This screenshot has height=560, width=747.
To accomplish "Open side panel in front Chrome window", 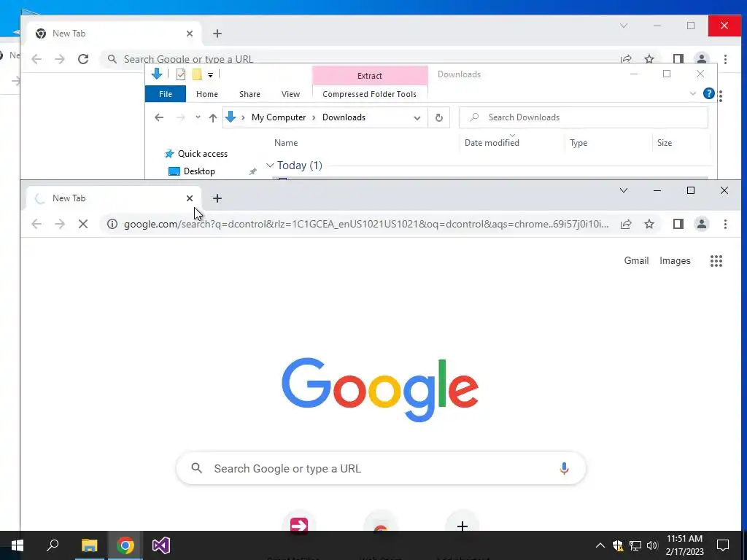I will pyautogui.click(x=678, y=224).
